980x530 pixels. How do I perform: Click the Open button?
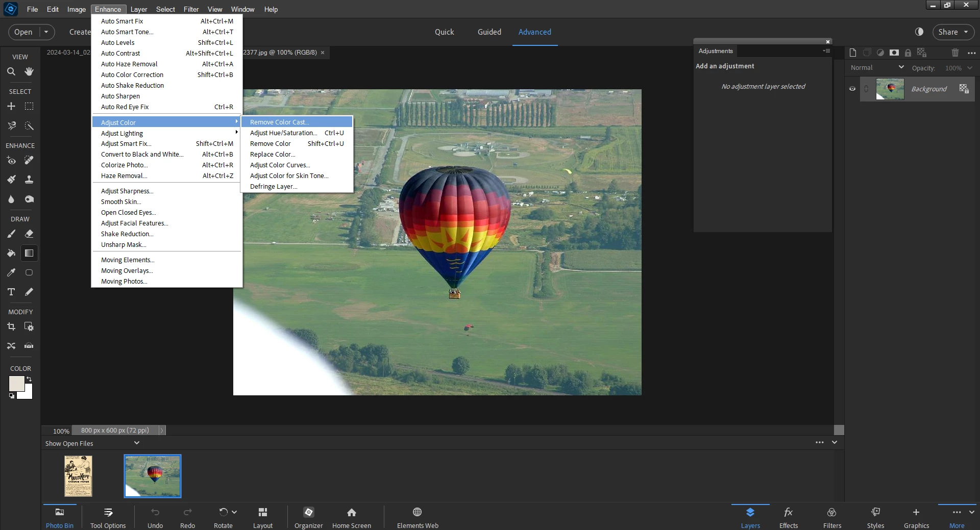pyautogui.click(x=23, y=32)
